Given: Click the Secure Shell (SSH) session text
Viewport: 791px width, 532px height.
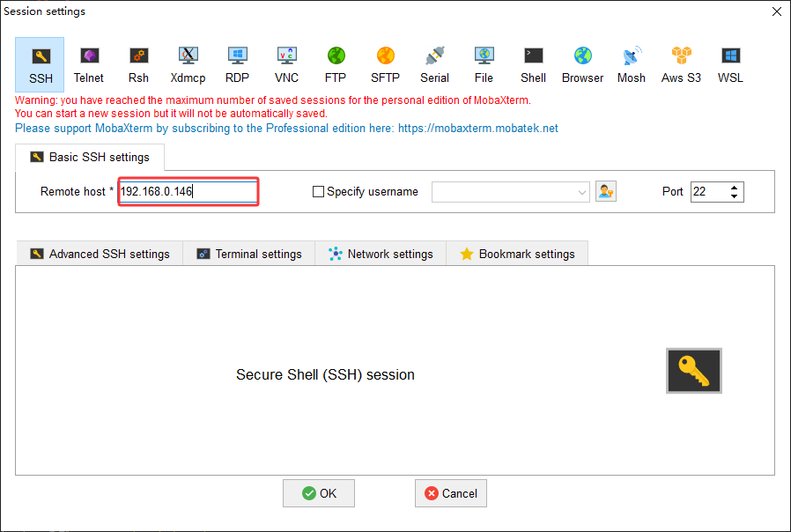Looking at the screenshot, I should [x=325, y=374].
